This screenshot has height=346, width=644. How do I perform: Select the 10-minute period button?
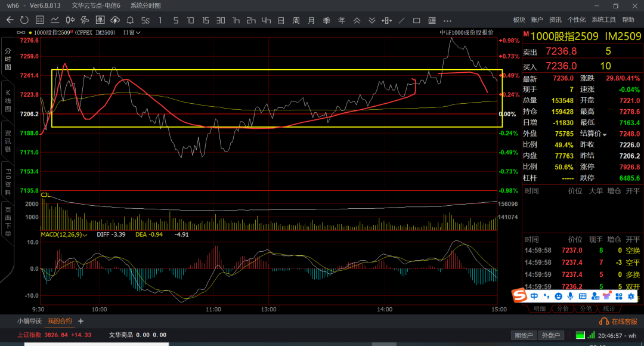[190, 20]
